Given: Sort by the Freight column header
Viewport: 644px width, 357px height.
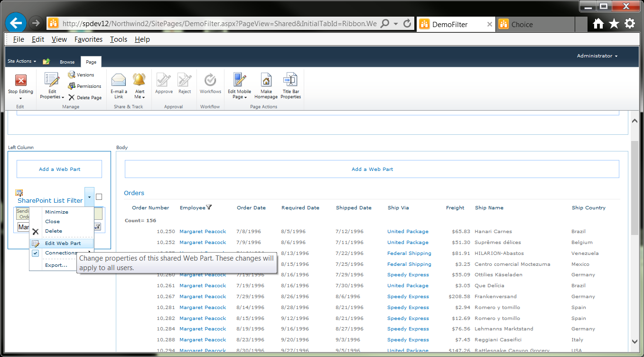Looking at the screenshot, I should click(x=455, y=208).
